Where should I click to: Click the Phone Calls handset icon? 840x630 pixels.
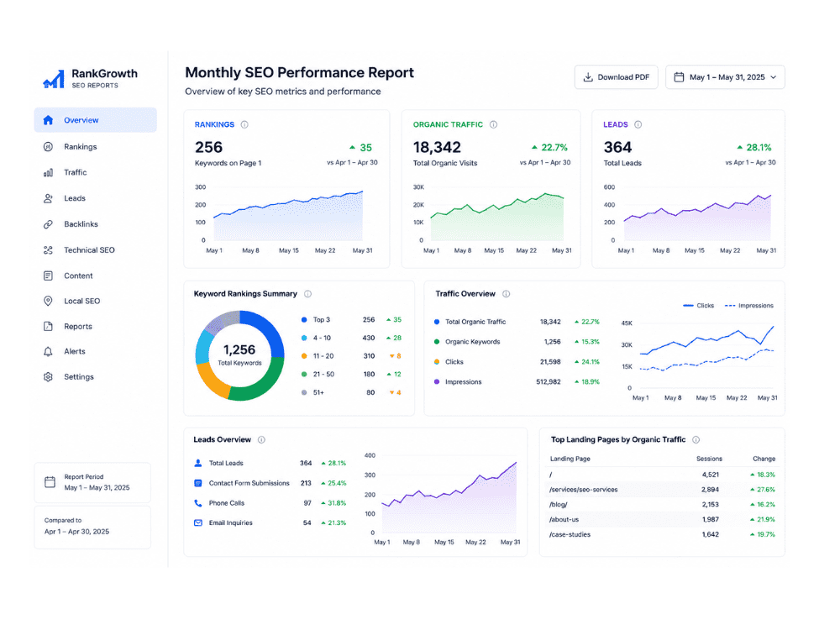198,503
